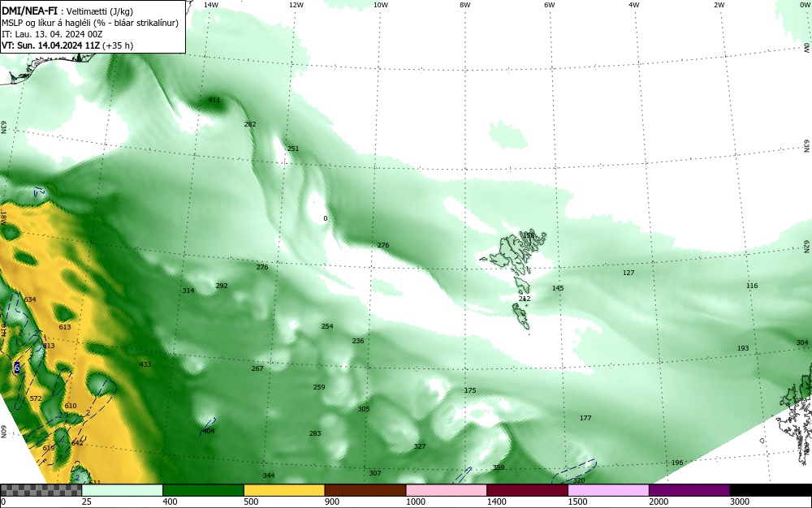Click the checkered 0–25 legend swatch
The image size is (812, 508).
tap(41, 490)
